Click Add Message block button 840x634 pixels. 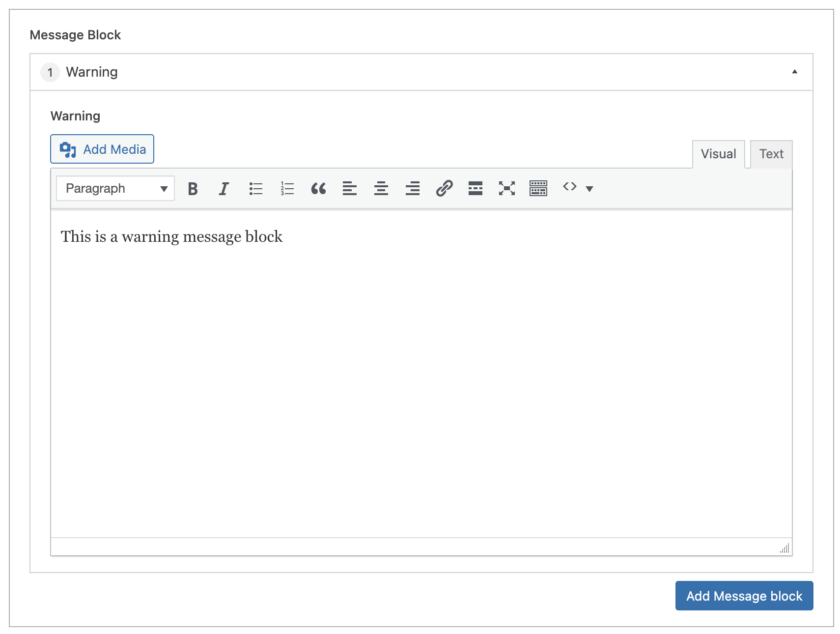pos(744,596)
